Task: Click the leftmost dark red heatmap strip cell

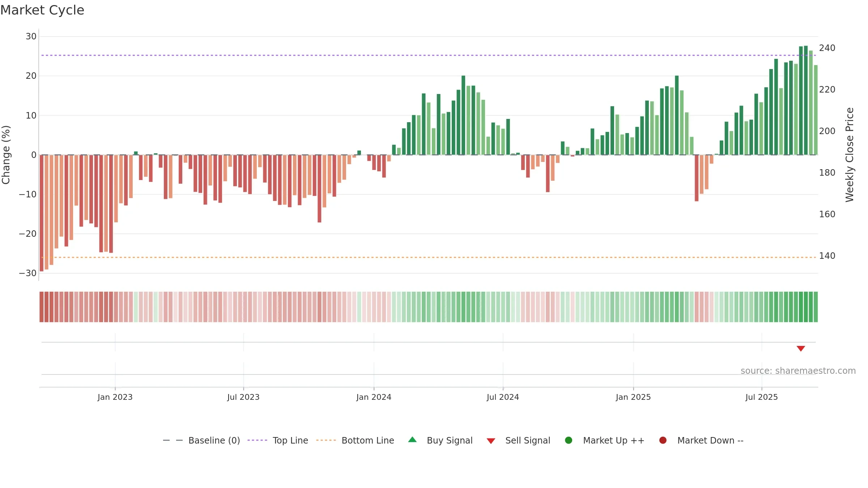Action: (x=42, y=307)
